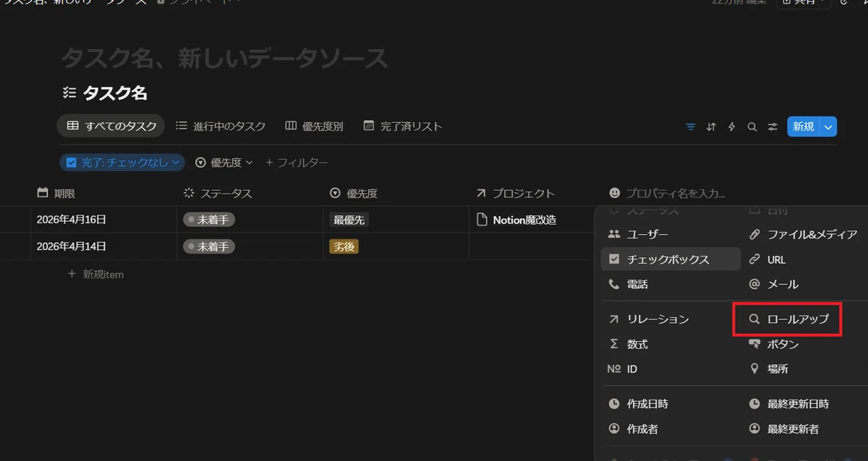The height and width of the screenshot is (461, 868).
Task: Add a row with + 新規item
Action: [x=95, y=274]
